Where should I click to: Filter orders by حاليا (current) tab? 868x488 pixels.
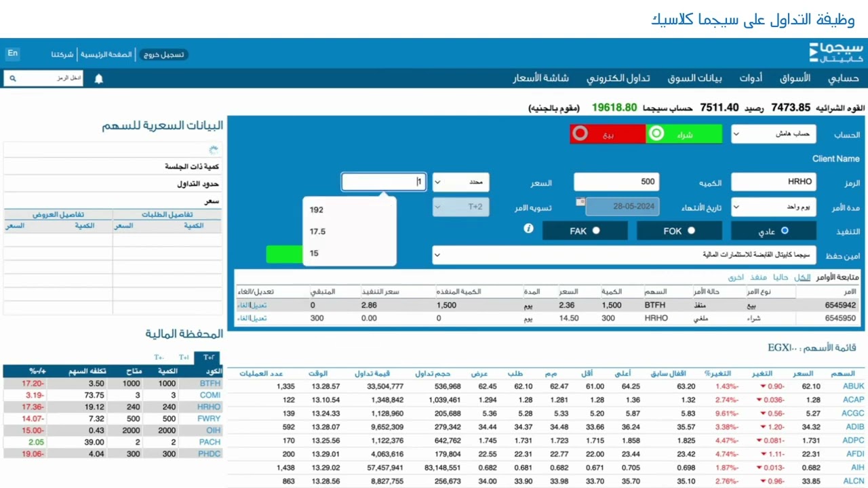[781, 277]
